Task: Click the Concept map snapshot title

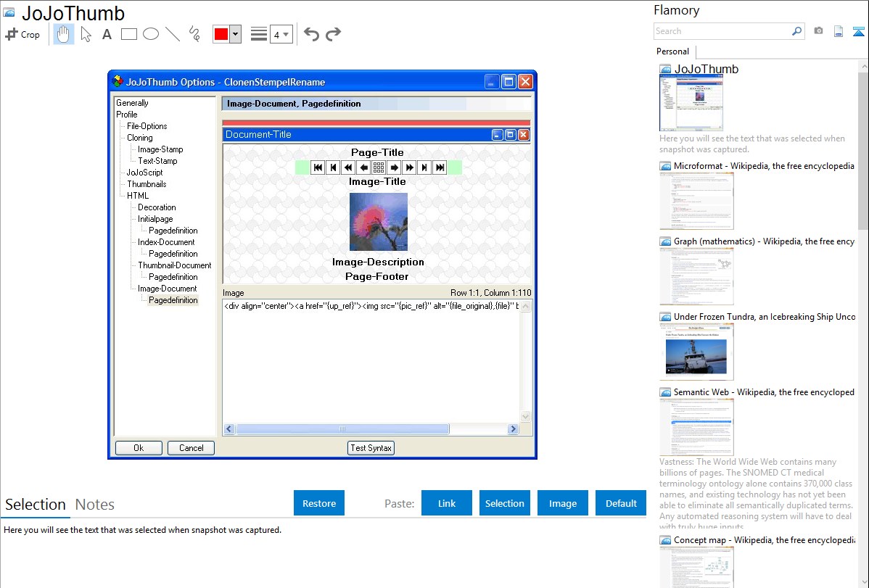Action: click(764, 539)
